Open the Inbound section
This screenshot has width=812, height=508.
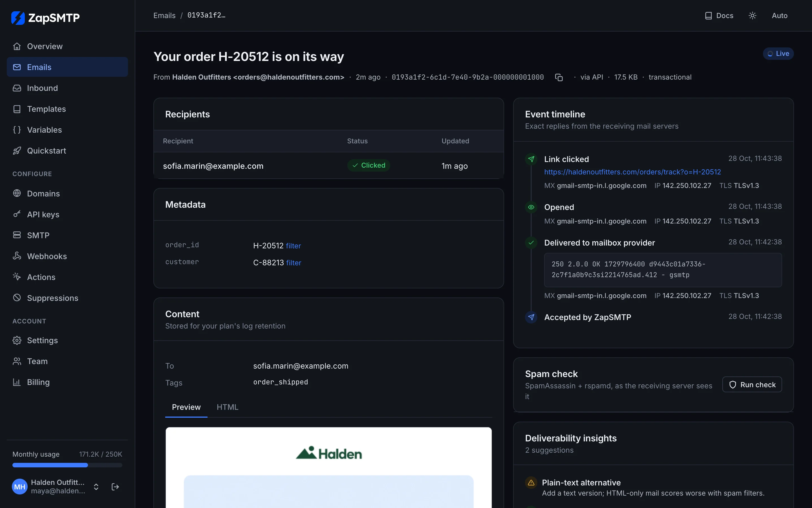pos(67,88)
